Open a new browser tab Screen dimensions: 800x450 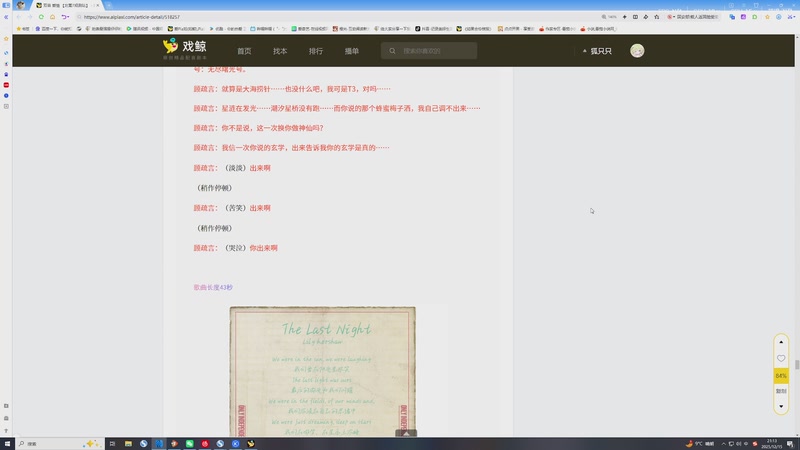click(109, 5)
